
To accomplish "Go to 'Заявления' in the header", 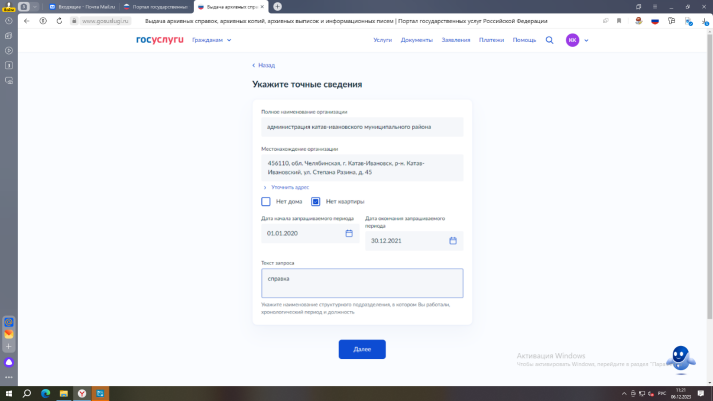I will [456, 40].
